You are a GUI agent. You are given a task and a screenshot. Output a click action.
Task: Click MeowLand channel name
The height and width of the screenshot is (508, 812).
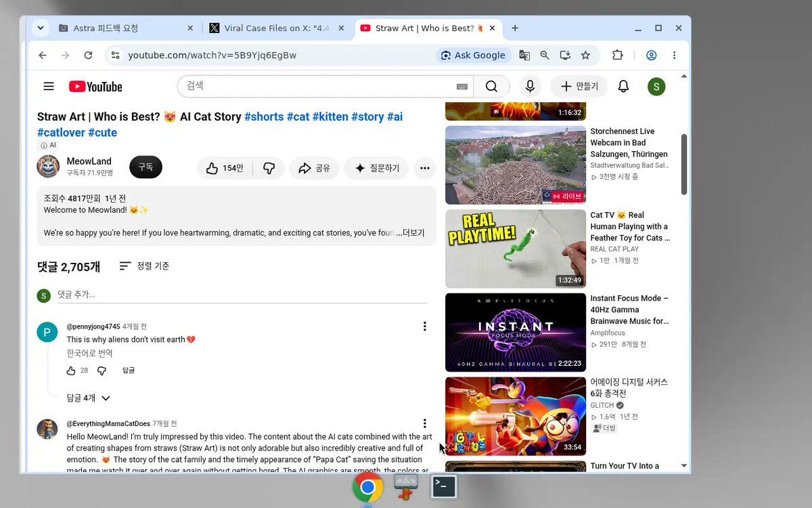pyautogui.click(x=89, y=161)
